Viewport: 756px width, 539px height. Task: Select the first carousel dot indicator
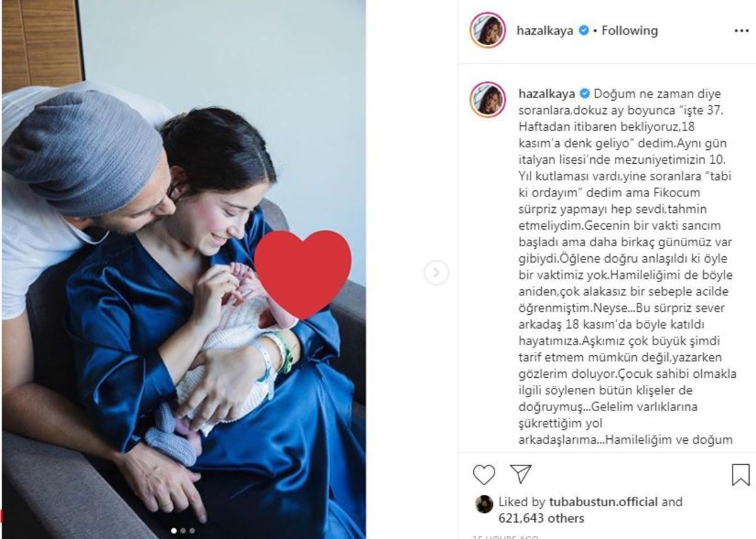coord(173,531)
